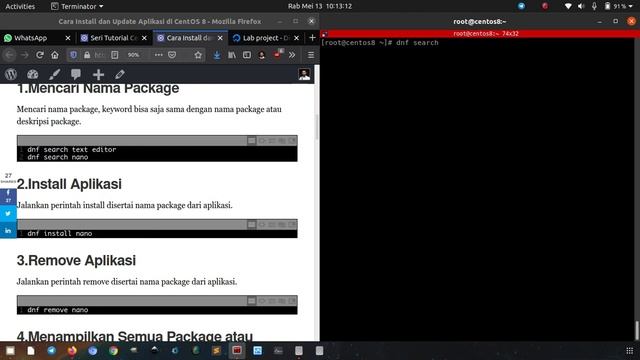Viewport: 640px width, 360px height.
Task: Click the '2.Install Aplikasi' heading
Action: (x=69, y=184)
